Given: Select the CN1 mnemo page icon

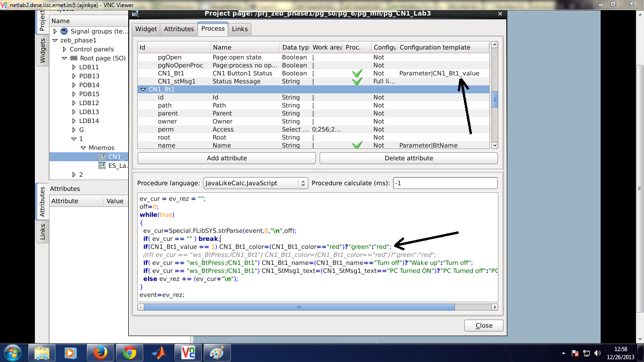Looking at the screenshot, I should point(102,156).
